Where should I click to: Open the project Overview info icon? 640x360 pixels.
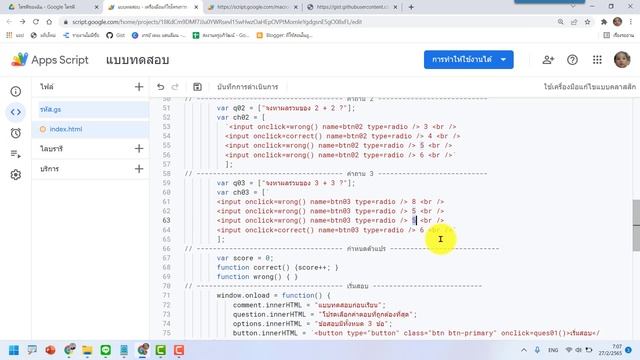coord(16,91)
